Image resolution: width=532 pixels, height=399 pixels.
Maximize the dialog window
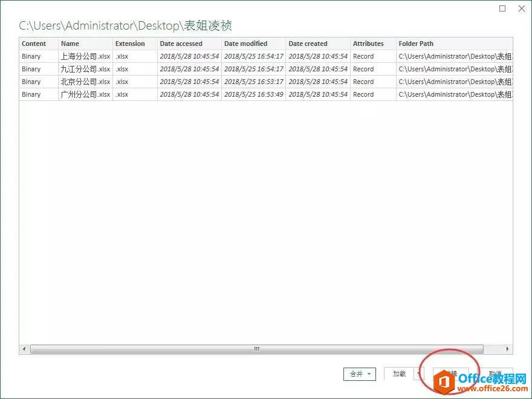[502, 8]
